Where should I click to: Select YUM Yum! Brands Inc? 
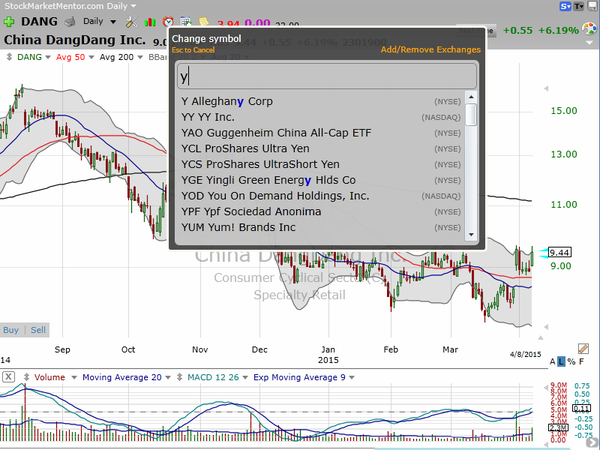321,227
